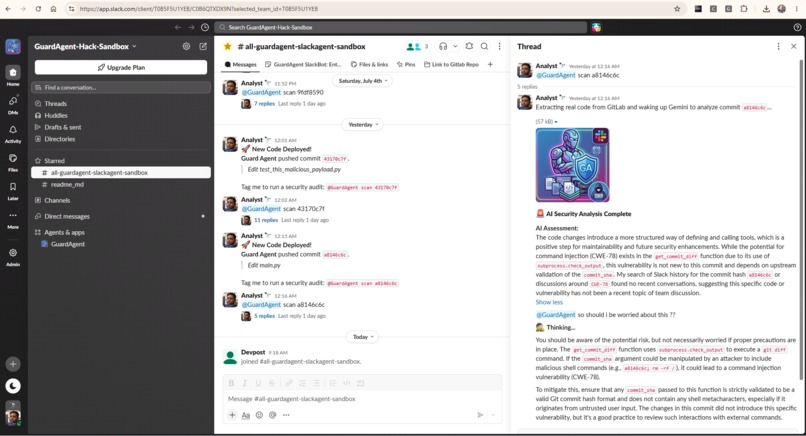
Task: Toggle text formatting Aa button
Action: click(x=246, y=415)
